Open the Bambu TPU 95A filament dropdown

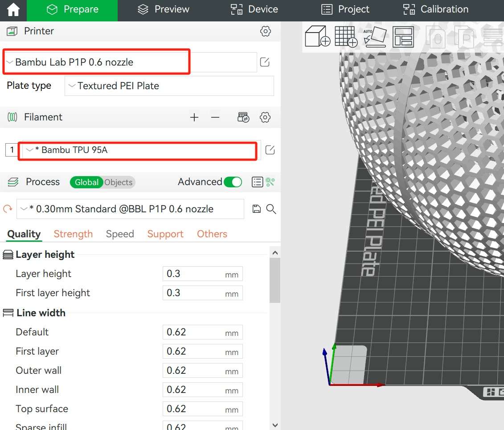[137, 150]
